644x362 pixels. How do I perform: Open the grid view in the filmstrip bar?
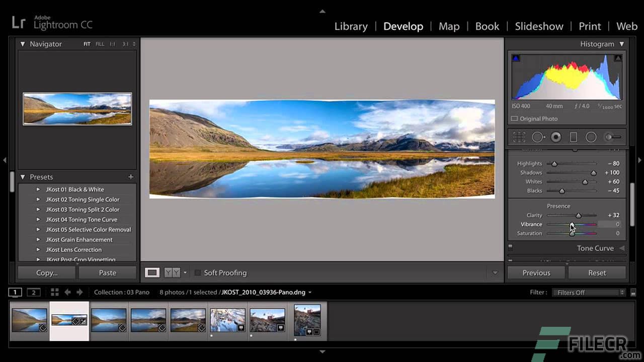[54, 292]
